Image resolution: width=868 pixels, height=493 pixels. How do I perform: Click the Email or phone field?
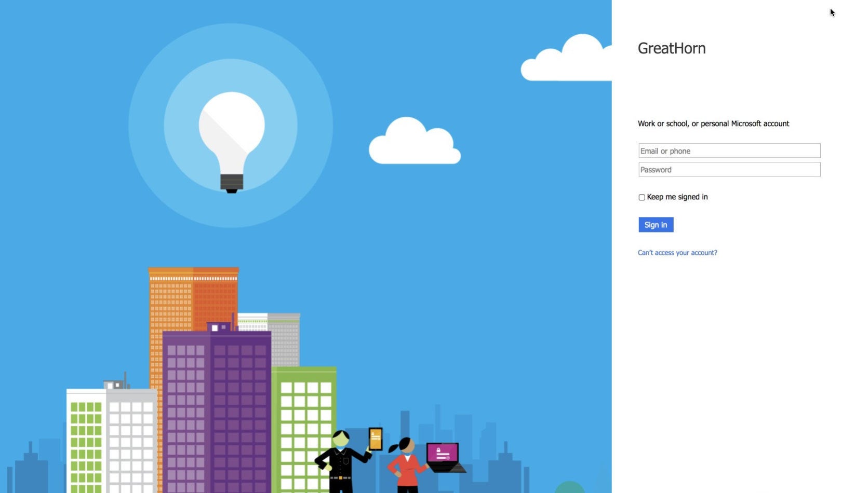click(729, 151)
